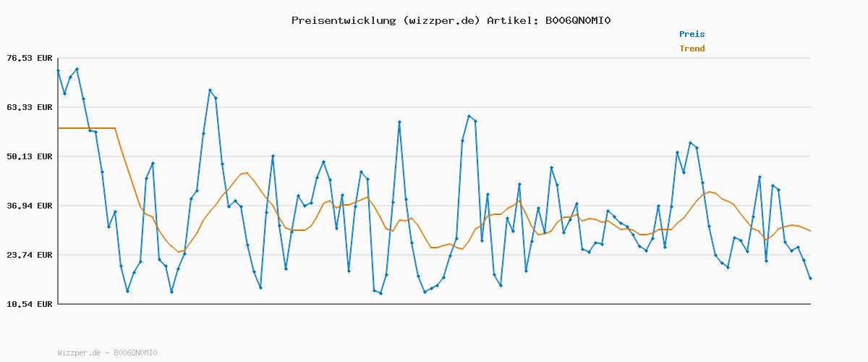
Task: Click the 76.53 EUR axis label
Action: pyautogui.click(x=30, y=58)
